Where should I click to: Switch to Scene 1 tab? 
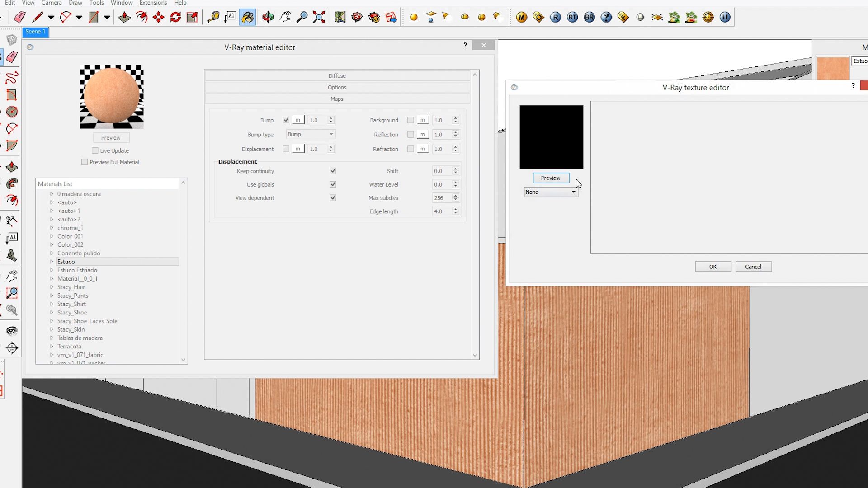pos(36,32)
